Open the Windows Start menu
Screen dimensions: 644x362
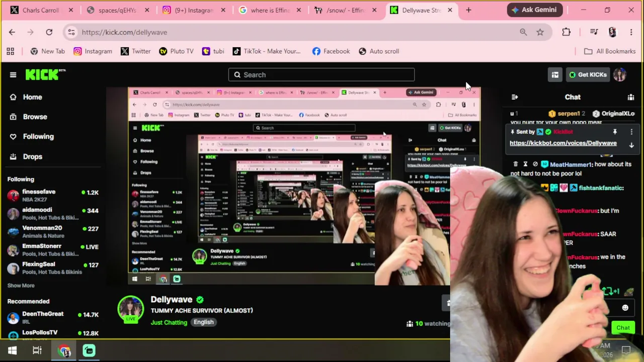click(13, 350)
